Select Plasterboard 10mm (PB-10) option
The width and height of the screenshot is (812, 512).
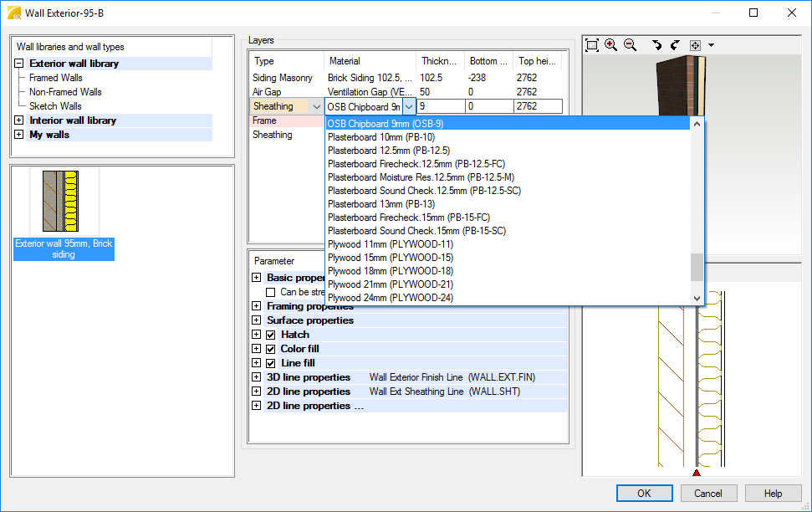(380, 137)
